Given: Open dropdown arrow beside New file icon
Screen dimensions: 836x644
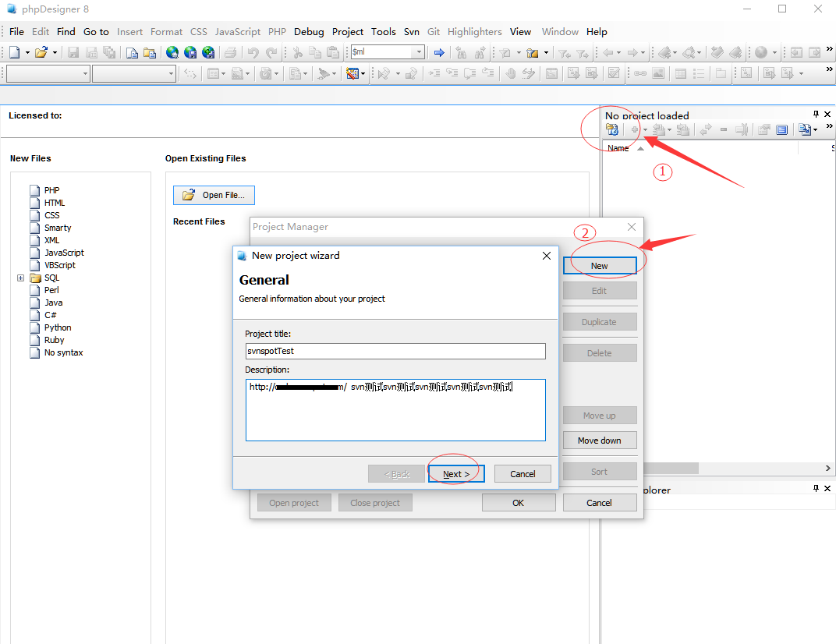Looking at the screenshot, I should pos(27,53).
